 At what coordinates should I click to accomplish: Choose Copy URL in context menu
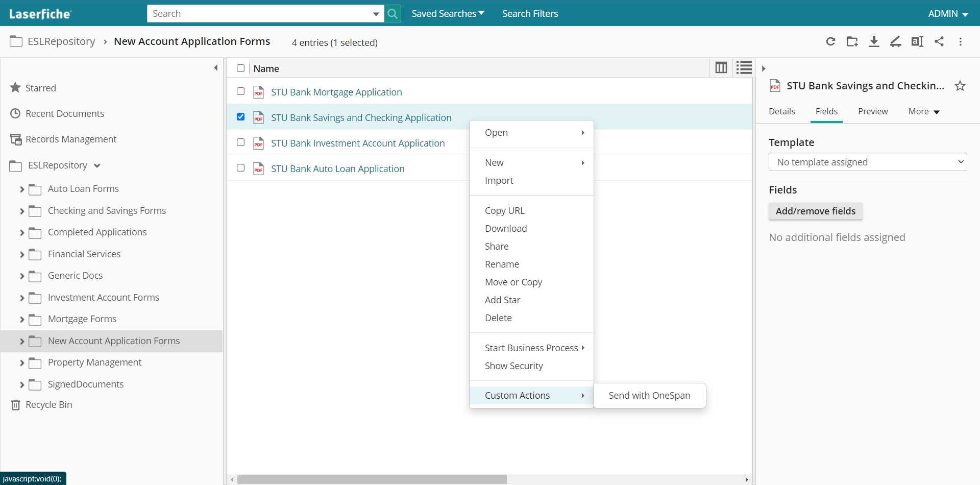(531, 211)
